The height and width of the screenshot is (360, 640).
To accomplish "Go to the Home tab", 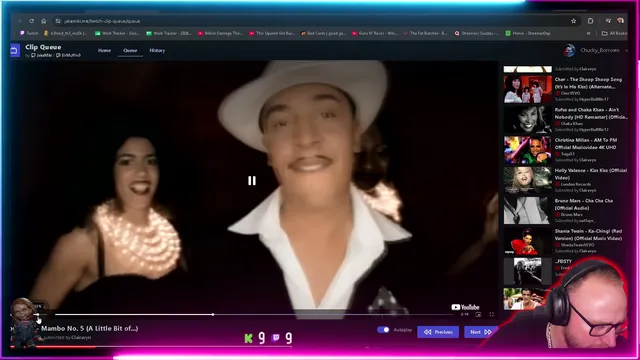I will tap(104, 50).
